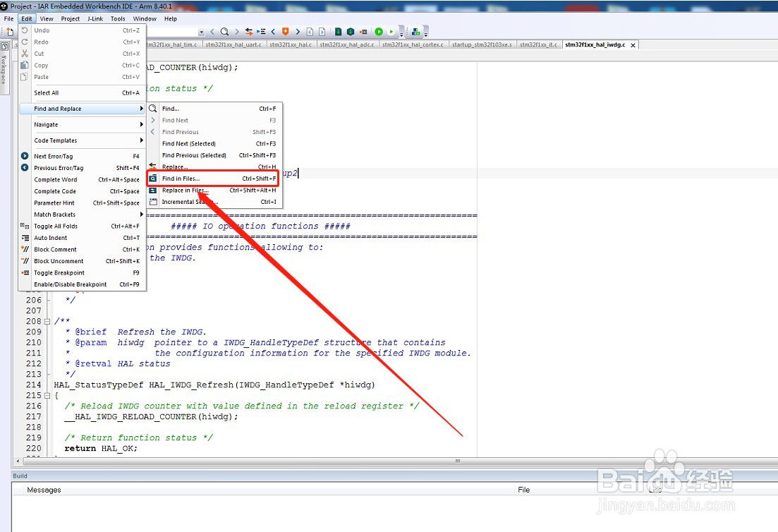Switch to the stm32f1xx_hal_uart.c tab
The height and width of the screenshot is (532, 778).
point(233,44)
